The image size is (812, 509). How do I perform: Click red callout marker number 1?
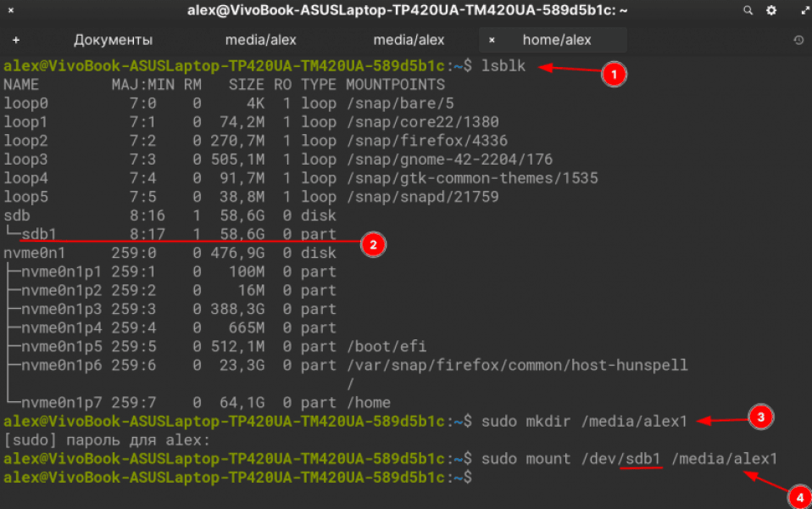614,75
